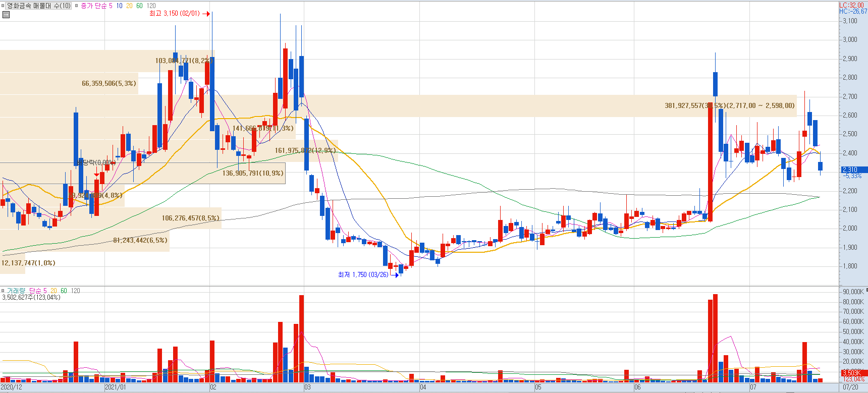Click the 2,700 price axis label
868x393 pixels.
point(850,96)
